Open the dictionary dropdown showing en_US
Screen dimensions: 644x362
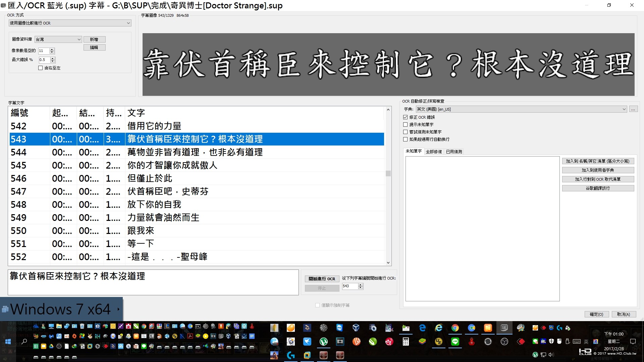[623, 109]
